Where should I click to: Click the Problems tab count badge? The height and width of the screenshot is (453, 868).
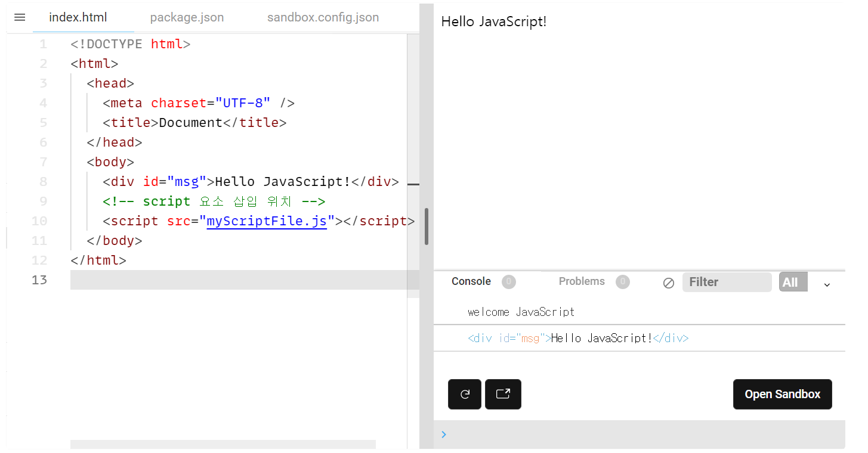coord(622,281)
